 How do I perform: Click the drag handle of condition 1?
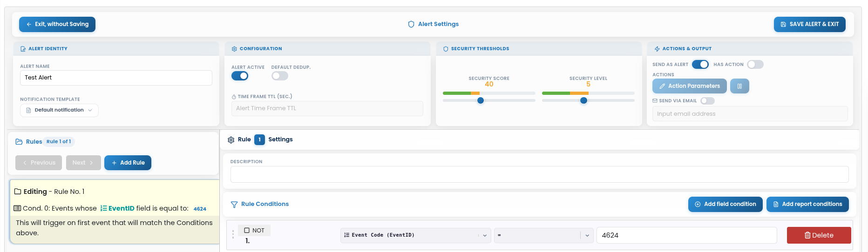(x=233, y=234)
